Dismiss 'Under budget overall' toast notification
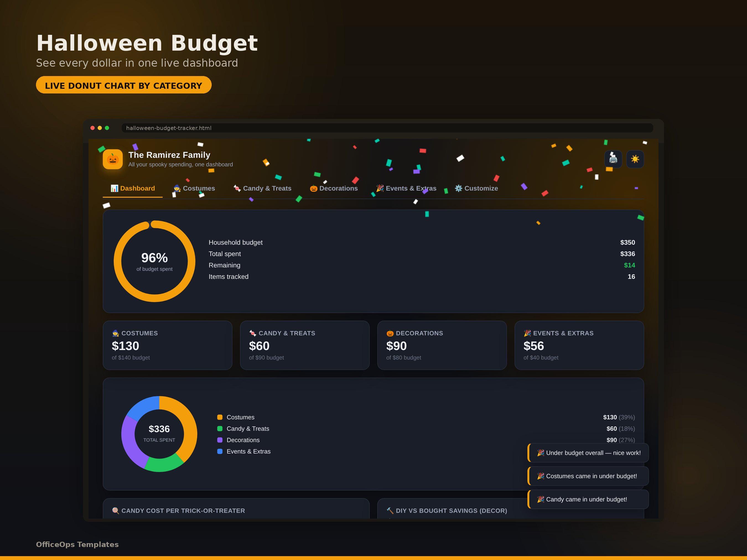The image size is (747, 560). (x=588, y=453)
